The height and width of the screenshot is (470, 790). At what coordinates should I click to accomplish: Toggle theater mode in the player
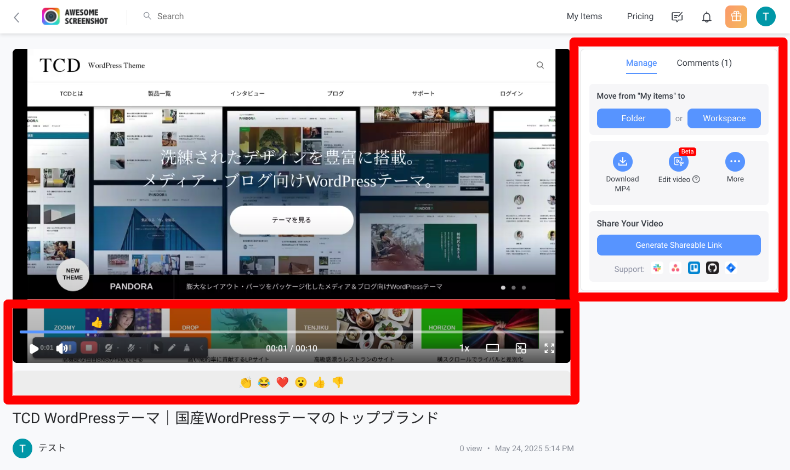(x=492, y=348)
